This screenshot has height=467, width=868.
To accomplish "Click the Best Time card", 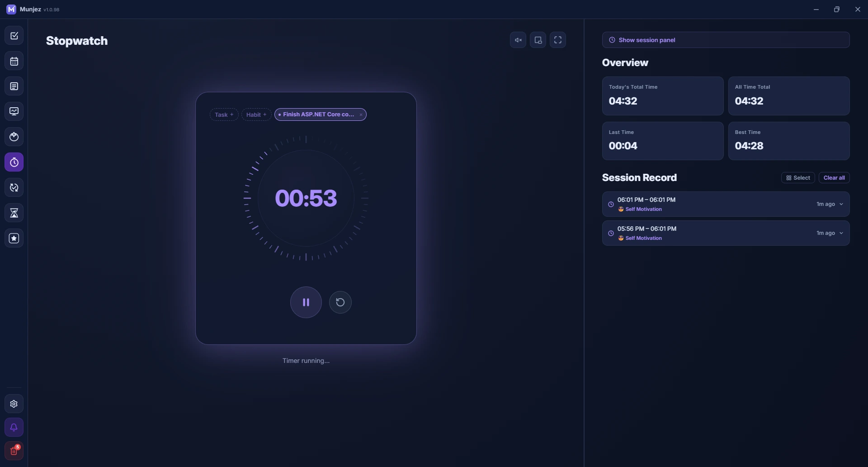I will [x=789, y=141].
